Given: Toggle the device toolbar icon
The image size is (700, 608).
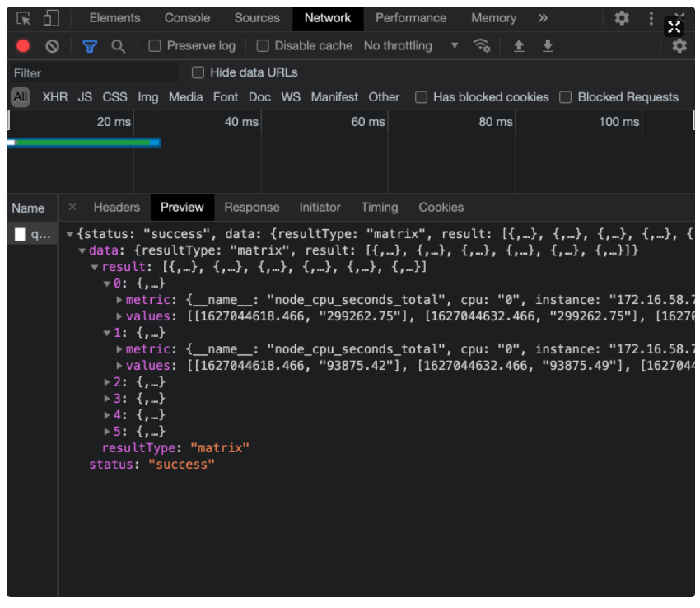Looking at the screenshot, I should click(x=51, y=18).
